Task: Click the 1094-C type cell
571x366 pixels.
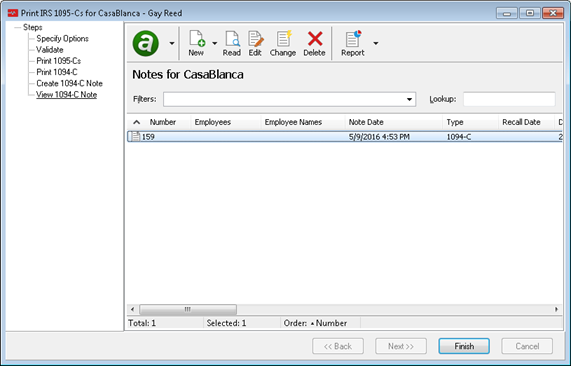Action: 458,137
